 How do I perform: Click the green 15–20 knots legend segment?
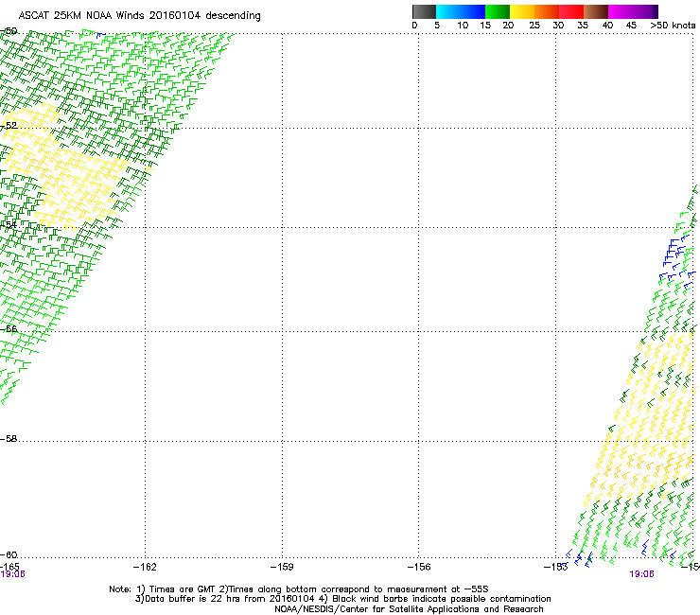click(498, 11)
